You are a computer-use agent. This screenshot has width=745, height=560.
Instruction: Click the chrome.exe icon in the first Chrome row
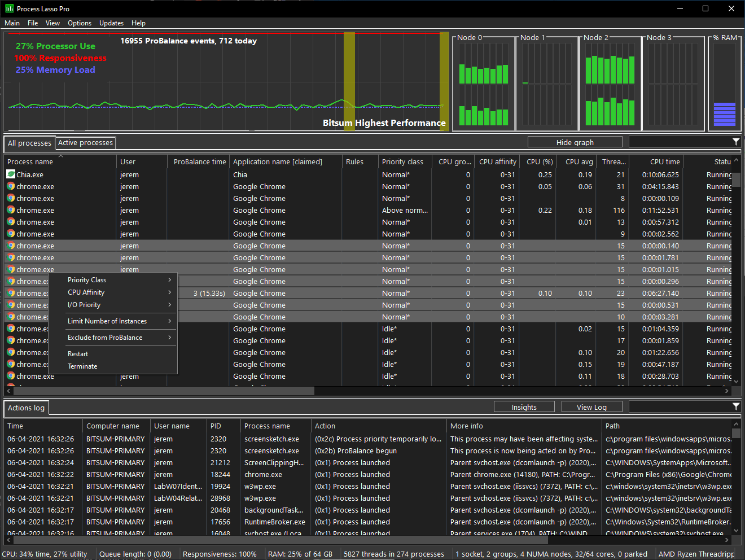pos(10,186)
